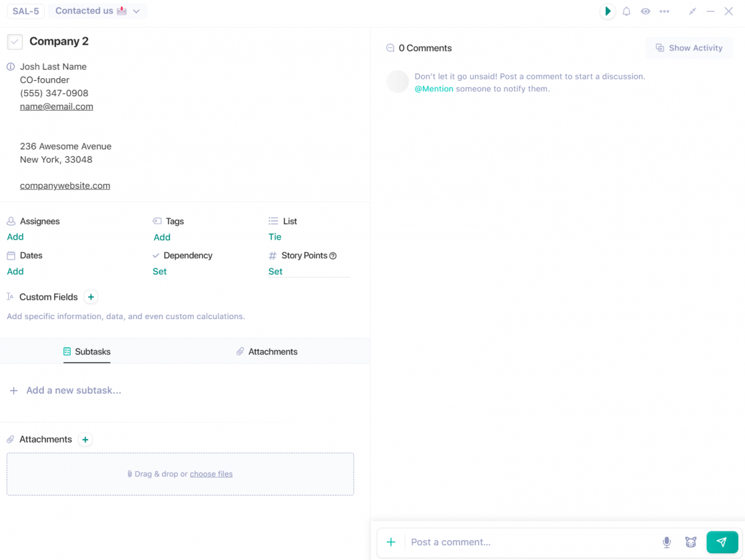
Task: Set Story Points for this task
Action: click(275, 271)
